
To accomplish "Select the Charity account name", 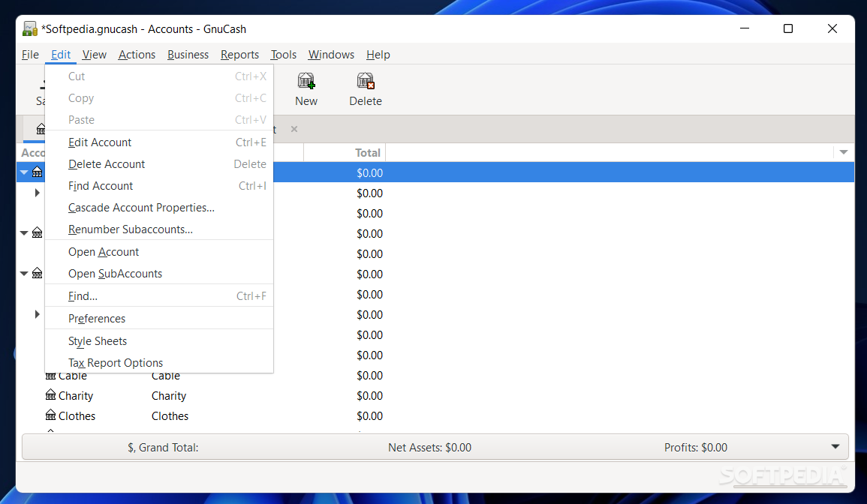I will tap(76, 396).
